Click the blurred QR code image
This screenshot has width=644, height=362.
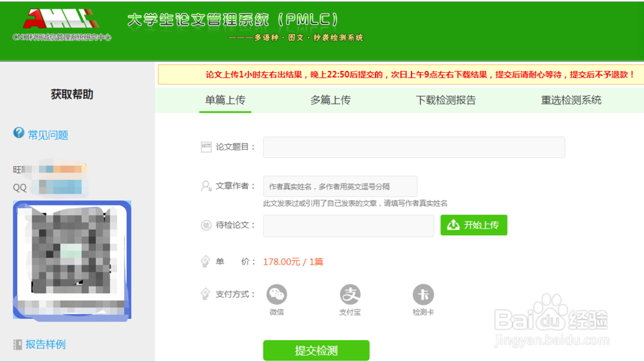(72, 260)
